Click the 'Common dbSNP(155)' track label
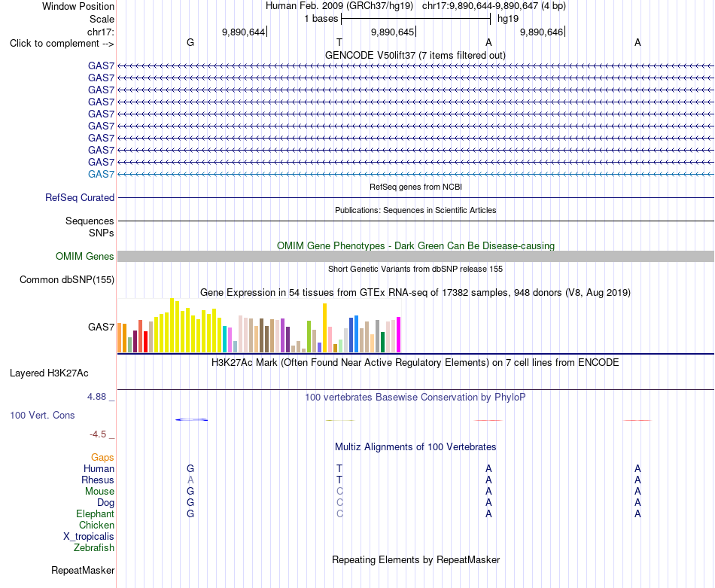This screenshot has width=715, height=588. pos(66,279)
